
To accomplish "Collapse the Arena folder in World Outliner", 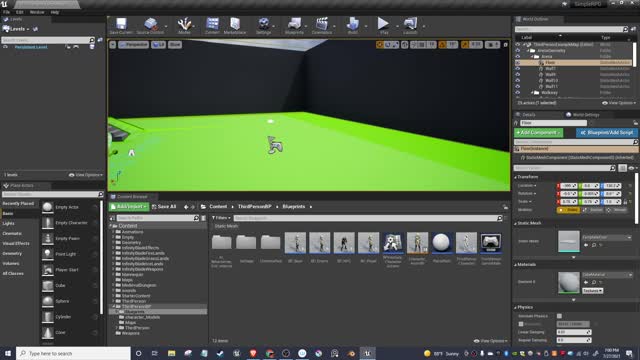I will click(533, 57).
